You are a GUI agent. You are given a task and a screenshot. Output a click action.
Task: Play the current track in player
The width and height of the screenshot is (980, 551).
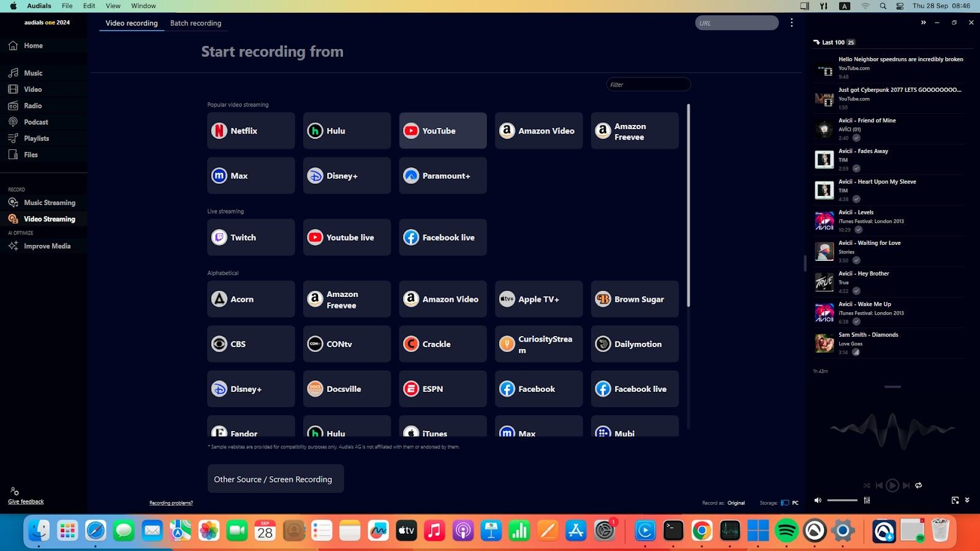pyautogui.click(x=892, y=485)
